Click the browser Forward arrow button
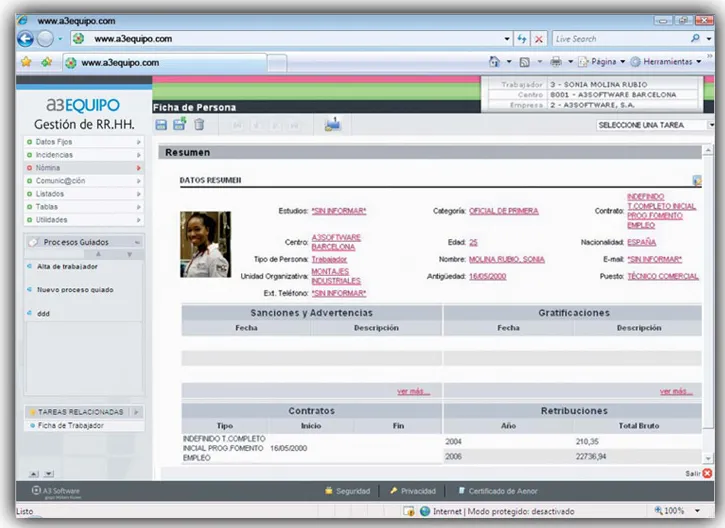 click(x=45, y=39)
